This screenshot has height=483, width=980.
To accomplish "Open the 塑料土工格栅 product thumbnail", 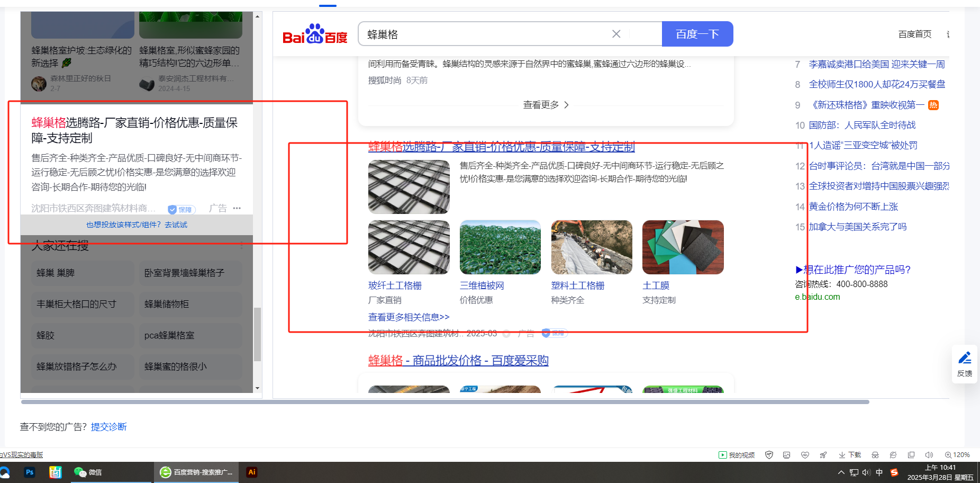I will pos(592,247).
